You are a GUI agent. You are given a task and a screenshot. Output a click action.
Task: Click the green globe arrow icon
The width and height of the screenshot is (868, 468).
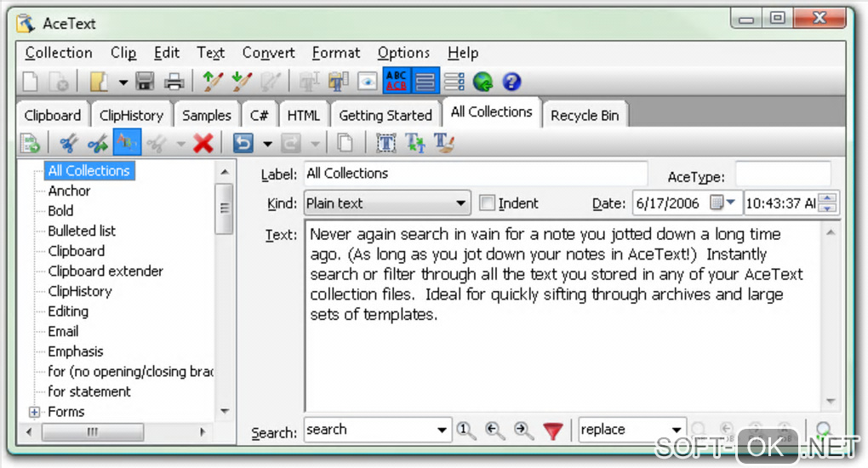[483, 82]
